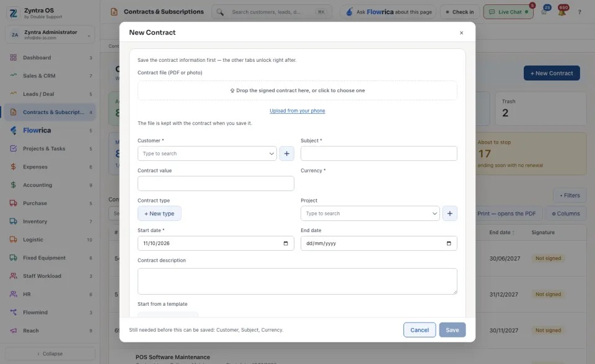This screenshot has width=595, height=364.
Task: Sort by End date column header
Action: 501,232
